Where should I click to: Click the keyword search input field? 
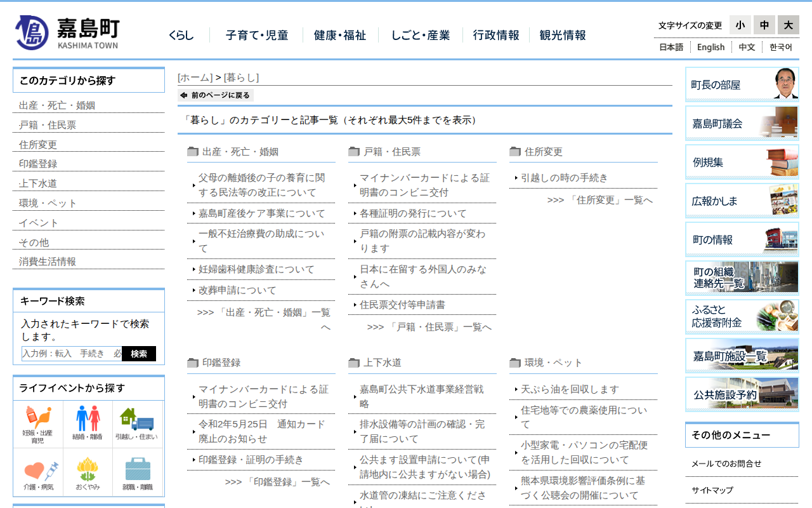72,354
